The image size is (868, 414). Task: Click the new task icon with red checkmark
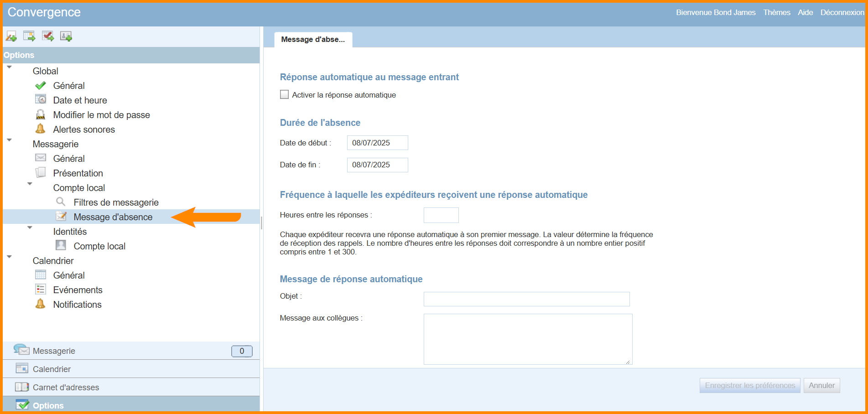[48, 36]
